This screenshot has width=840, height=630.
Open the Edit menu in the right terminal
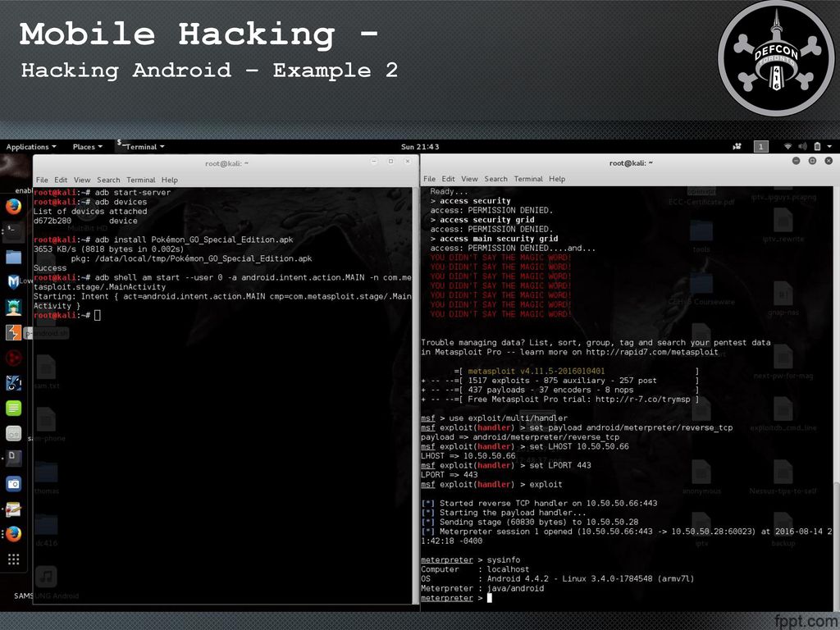coord(448,179)
